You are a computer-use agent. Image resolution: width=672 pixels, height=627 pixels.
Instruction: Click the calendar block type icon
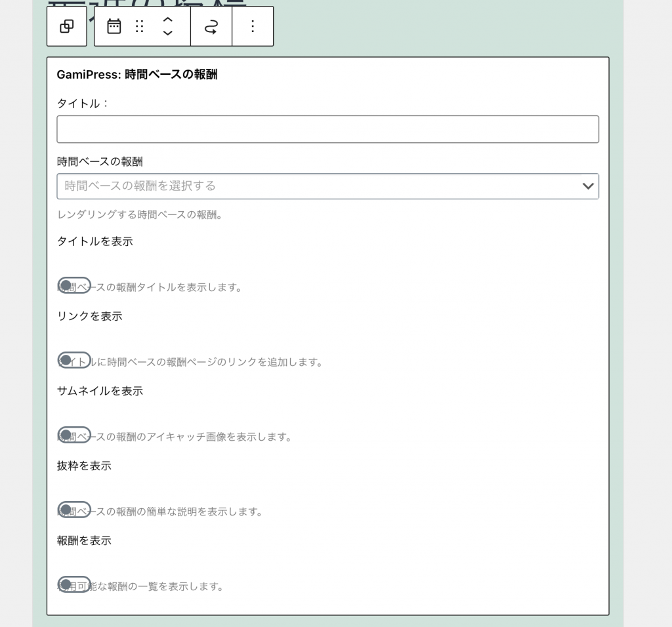pyautogui.click(x=114, y=26)
